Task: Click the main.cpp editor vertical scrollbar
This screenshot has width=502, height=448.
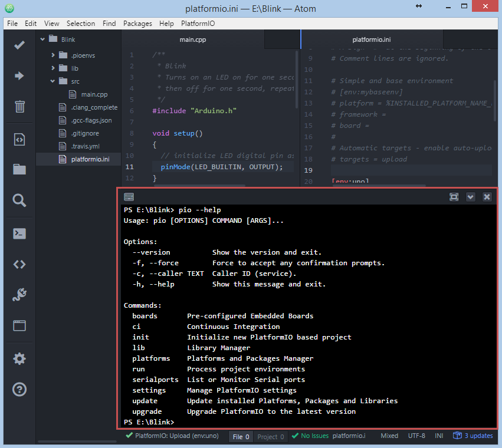Action: click(297, 80)
